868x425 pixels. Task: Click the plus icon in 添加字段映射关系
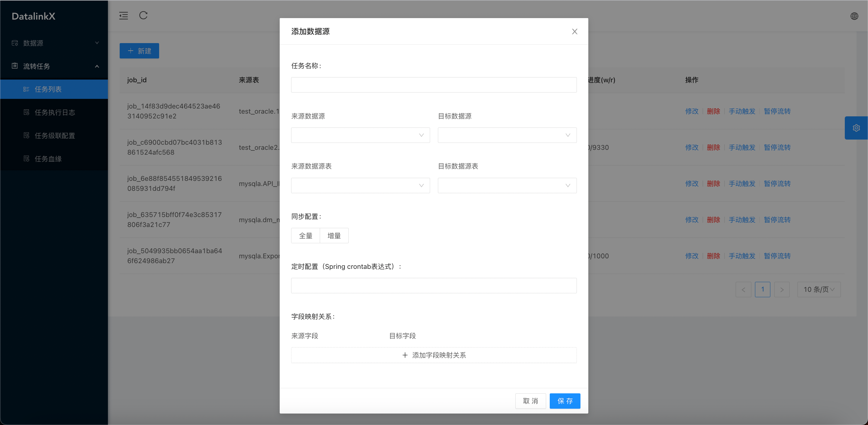[405, 355]
